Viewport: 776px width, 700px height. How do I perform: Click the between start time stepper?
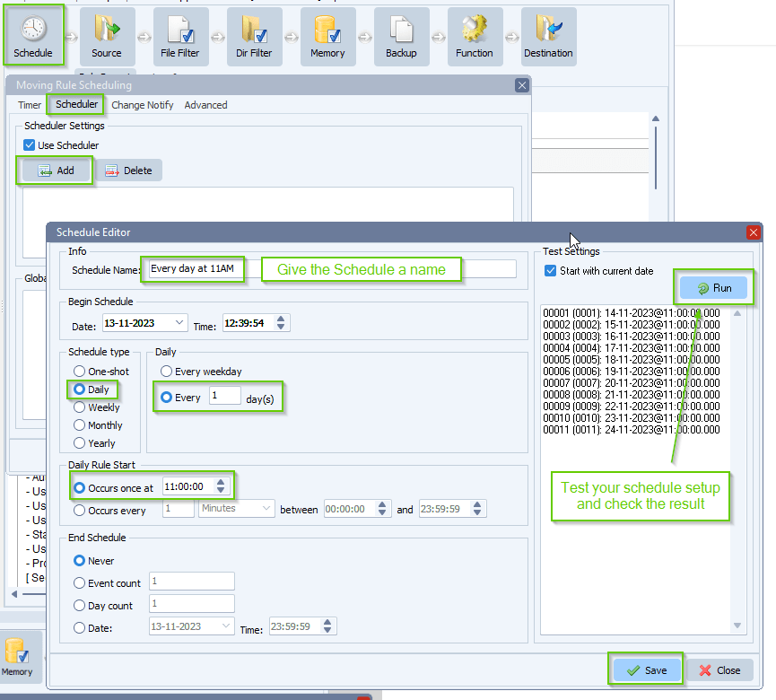[x=382, y=509]
